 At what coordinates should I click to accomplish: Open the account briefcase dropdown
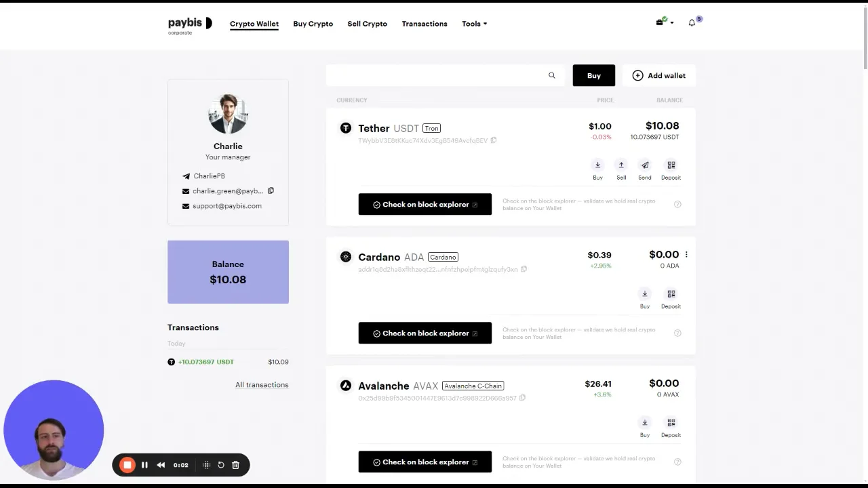[x=664, y=22]
